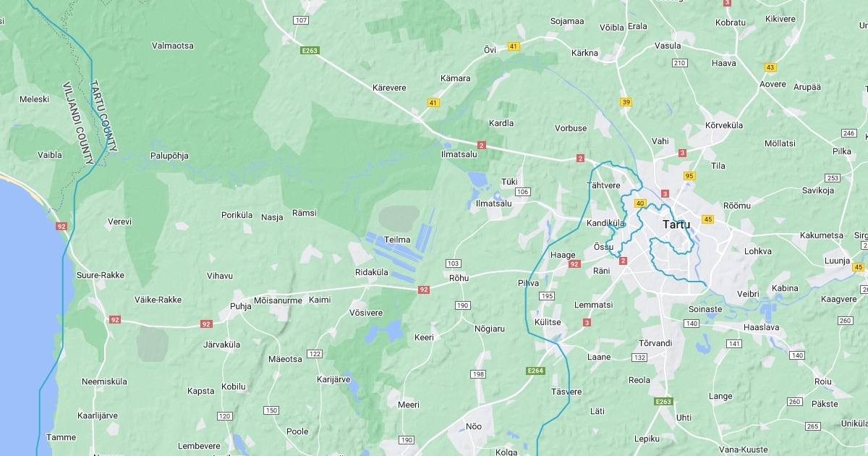Click the yellow route 95 shield
Screen dimensions: 868x456
click(689, 176)
